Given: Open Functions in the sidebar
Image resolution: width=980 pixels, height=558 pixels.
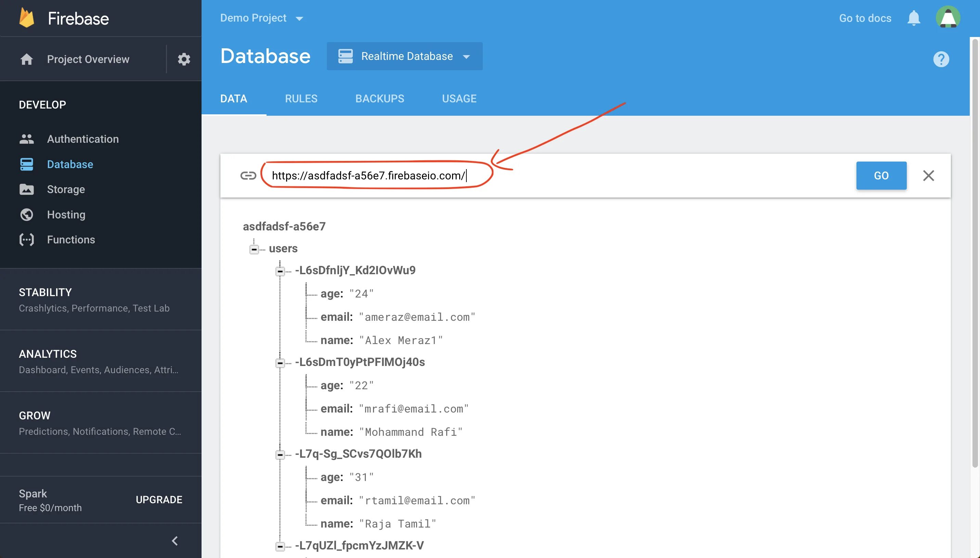Looking at the screenshot, I should pos(71,240).
